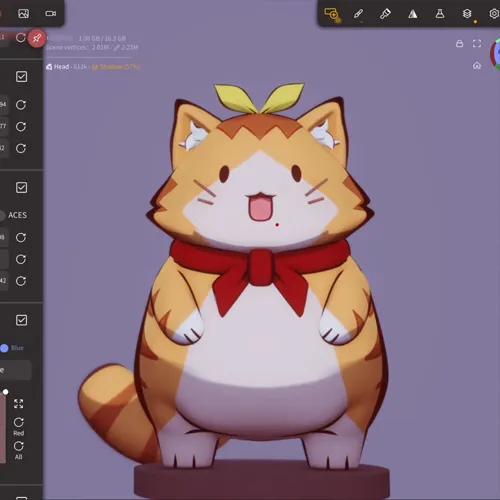Click the red pin button
Image resolution: width=500 pixels, height=500 pixels.
point(37,38)
